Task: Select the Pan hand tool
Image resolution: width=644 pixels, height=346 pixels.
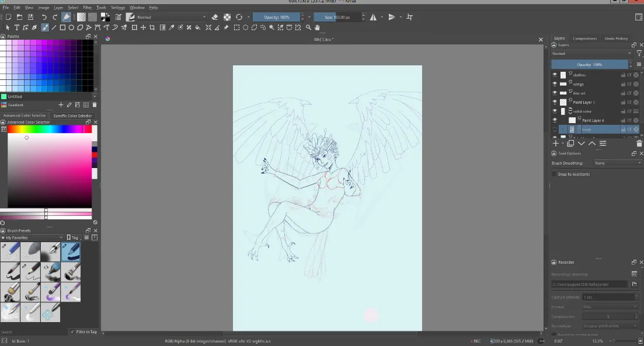Action: click(x=317, y=27)
